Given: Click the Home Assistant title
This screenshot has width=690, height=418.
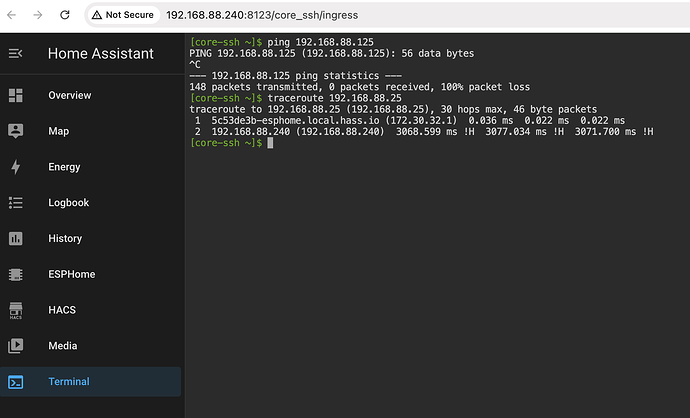Looking at the screenshot, I should 101,54.
